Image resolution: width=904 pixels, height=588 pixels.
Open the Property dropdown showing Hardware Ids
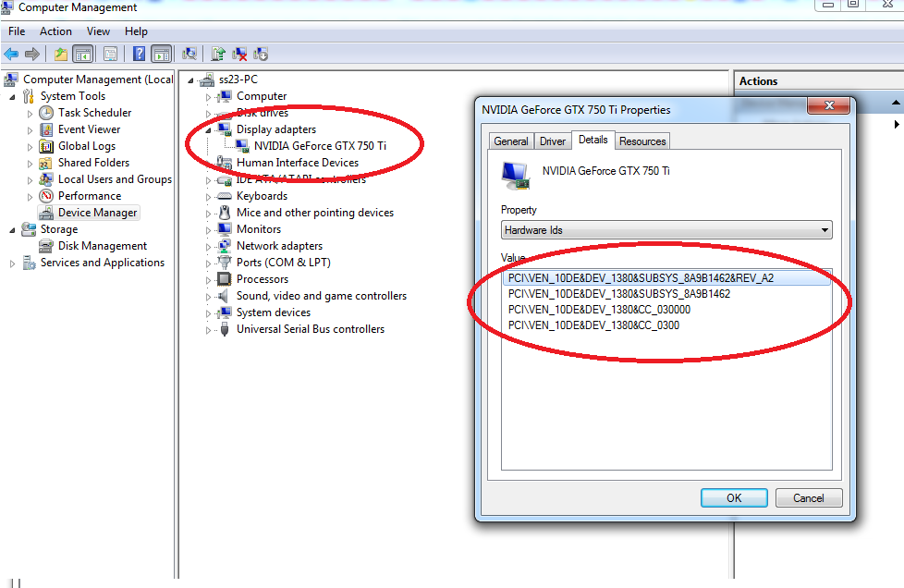pyautogui.click(x=666, y=230)
